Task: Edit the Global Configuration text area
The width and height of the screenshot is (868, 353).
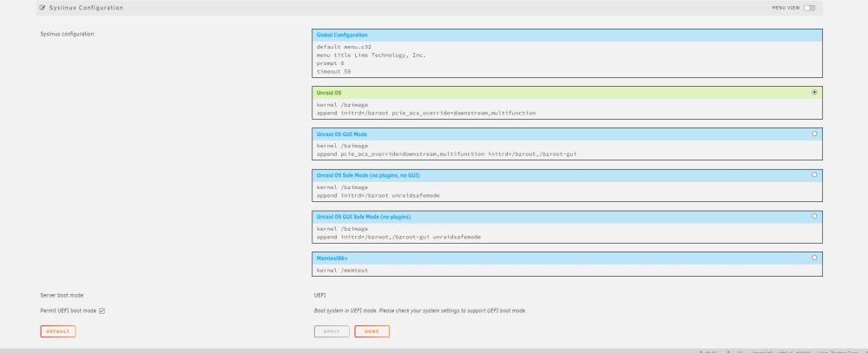Action: 567,59
